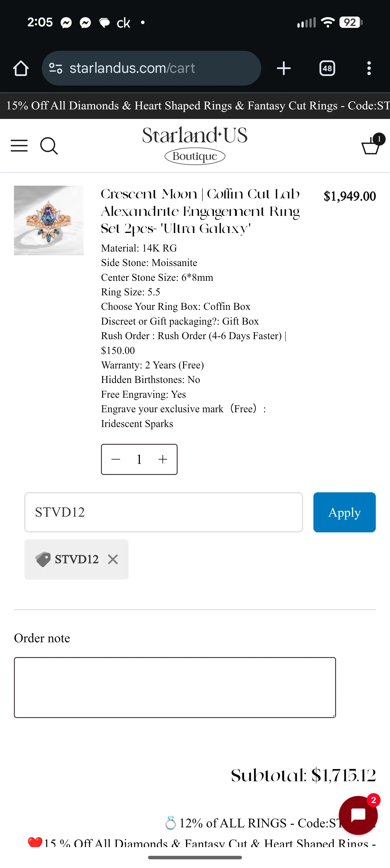Remove the STVD12 discount tag
This screenshot has height=868, width=390.
(x=113, y=559)
